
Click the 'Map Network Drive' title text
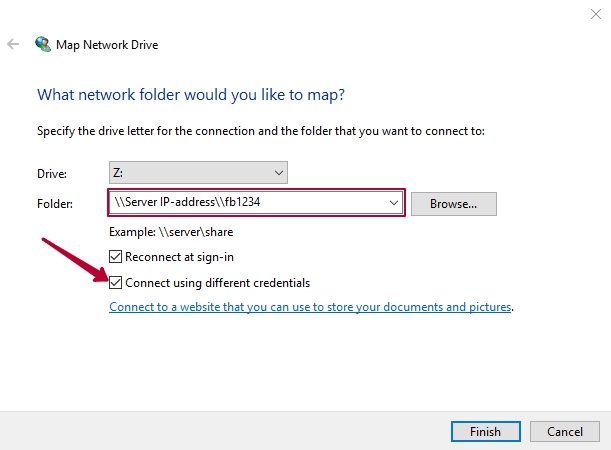tap(107, 45)
